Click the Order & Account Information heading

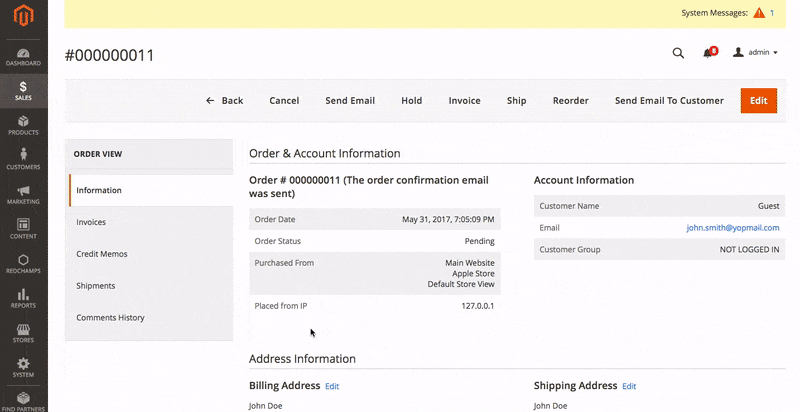click(x=324, y=153)
